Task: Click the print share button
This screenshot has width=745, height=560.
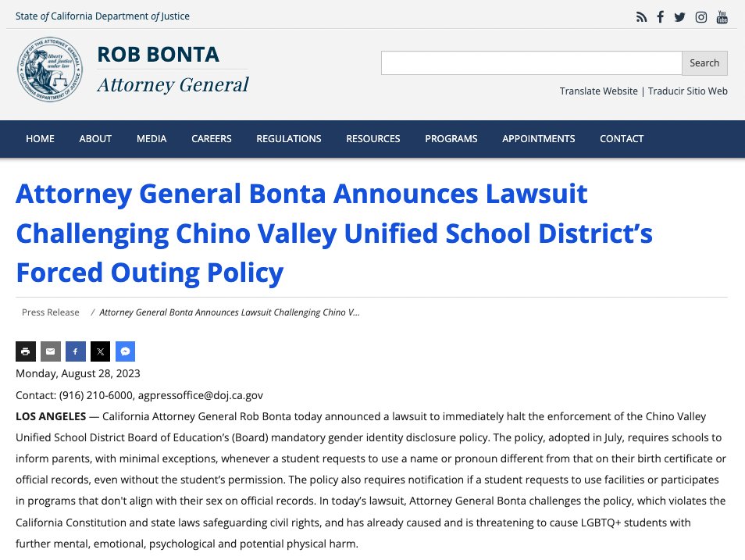Action: (26, 351)
